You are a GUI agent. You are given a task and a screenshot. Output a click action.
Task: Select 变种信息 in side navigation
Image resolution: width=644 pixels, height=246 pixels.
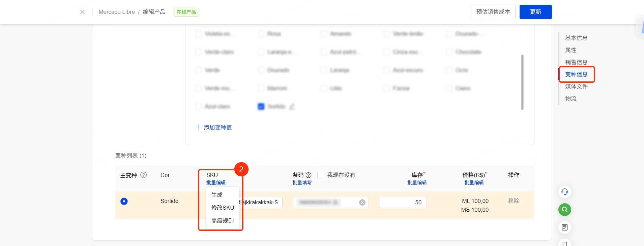pos(576,74)
